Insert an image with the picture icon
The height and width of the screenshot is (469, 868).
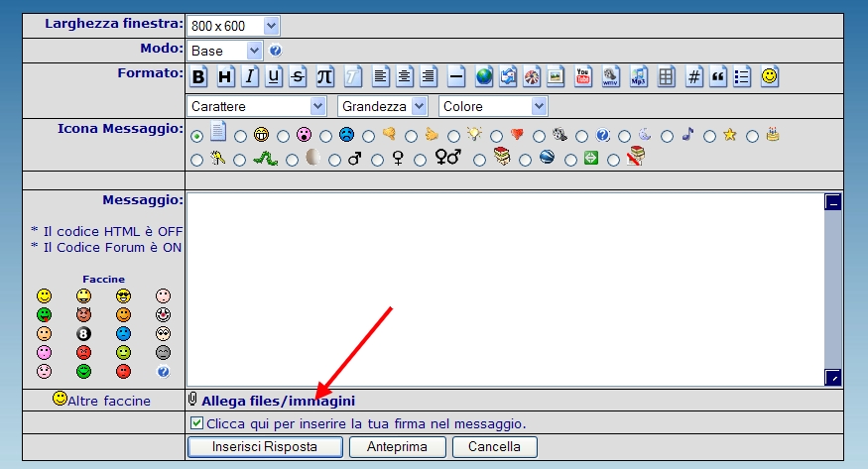(x=556, y=76)
